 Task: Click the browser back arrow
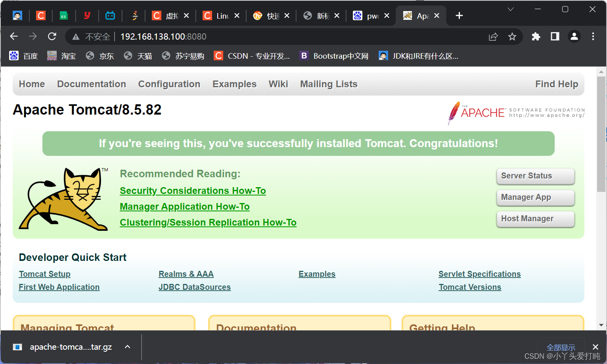14,36
